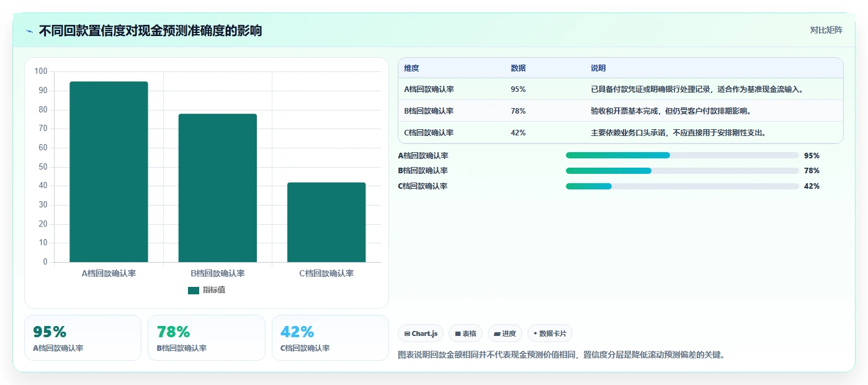Select the Chart.js tag chip
Image resolution: width=868 pixels, height=385 pixels.
[421, 333]
